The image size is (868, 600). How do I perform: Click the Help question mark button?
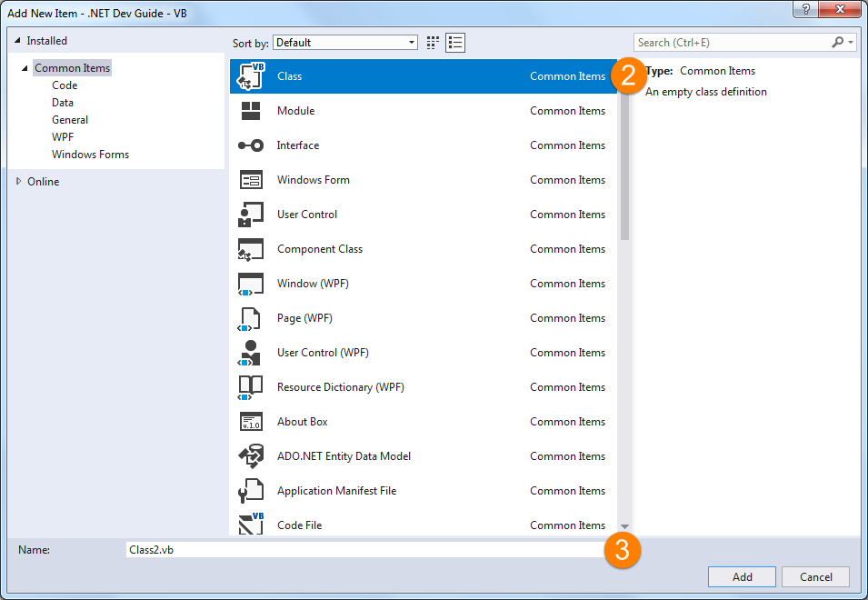click(806, 9)
